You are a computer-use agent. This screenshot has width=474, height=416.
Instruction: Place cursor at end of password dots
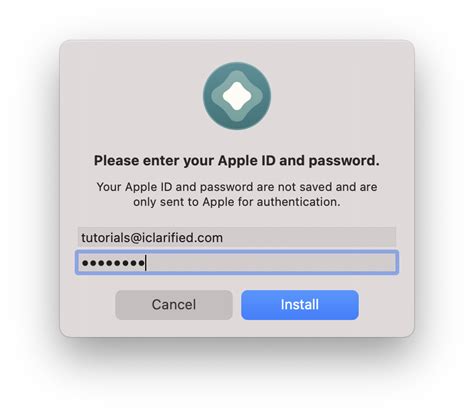146,263
